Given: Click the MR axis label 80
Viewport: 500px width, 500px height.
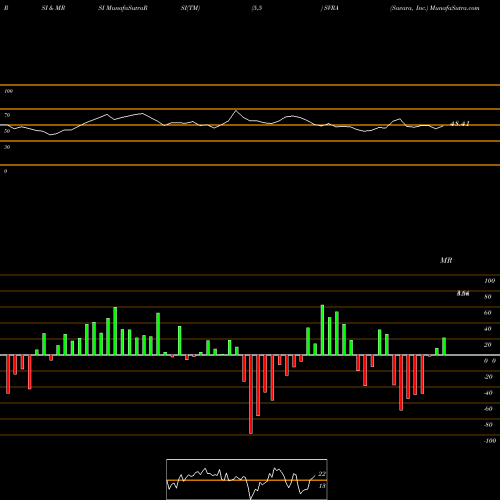Looking at the screenshot, I should click(x=488, y=297).
